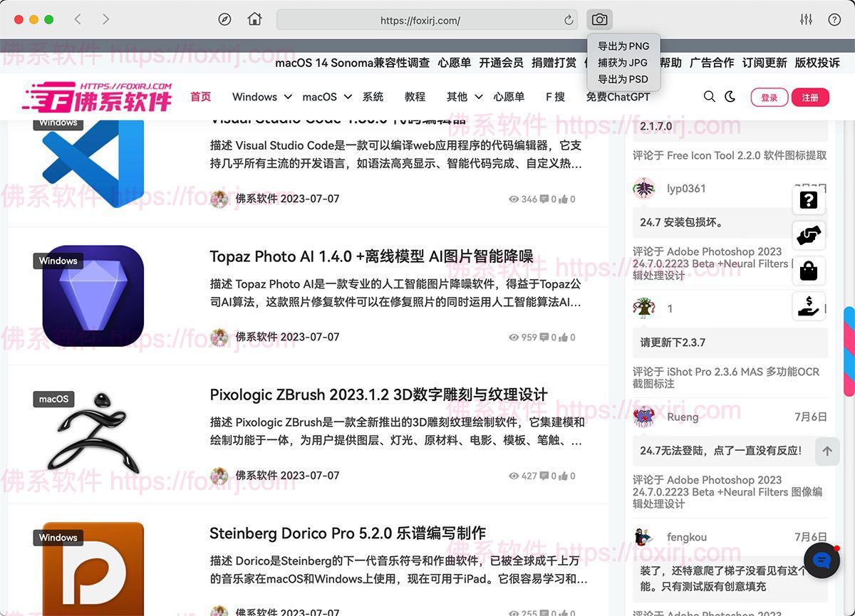Click the dollar donation floating icon

808,306
